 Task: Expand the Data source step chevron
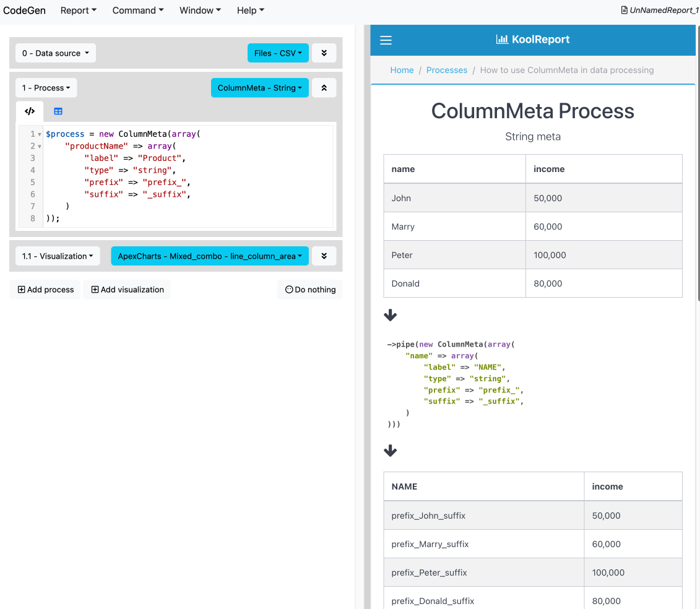point(324,53)
